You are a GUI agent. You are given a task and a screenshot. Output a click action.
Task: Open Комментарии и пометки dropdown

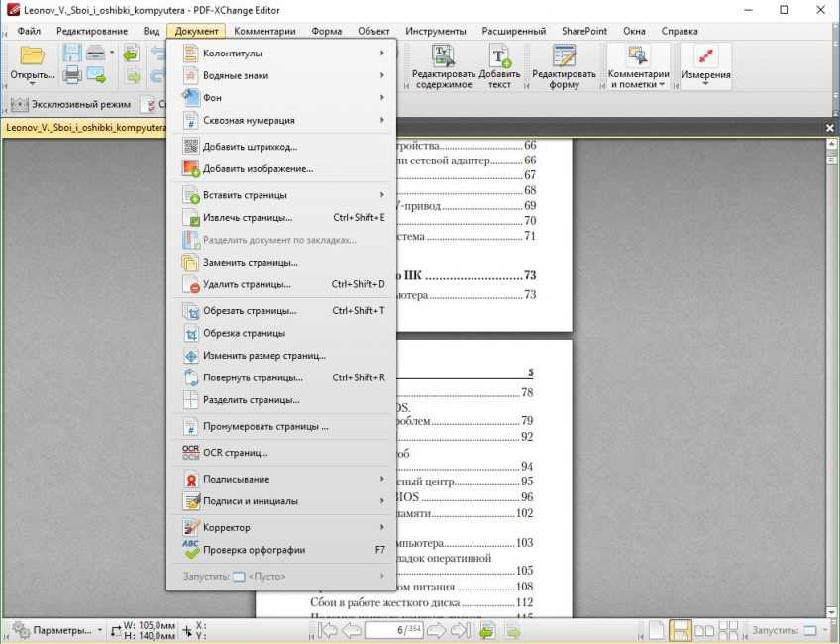pos(639,65)
